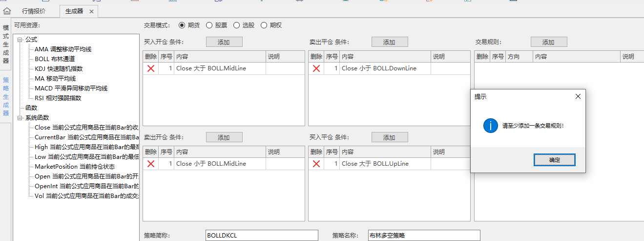Viewport: 644px width, 241px height.
Task: Click 添加 next to 交易规则
Action: (x=549, y=42)
